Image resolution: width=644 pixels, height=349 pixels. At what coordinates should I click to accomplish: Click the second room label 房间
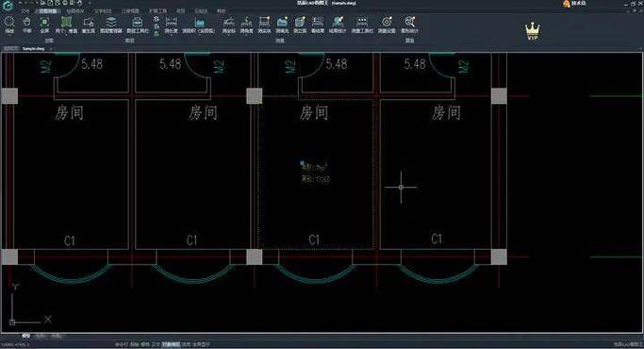(x=203, y=112)
